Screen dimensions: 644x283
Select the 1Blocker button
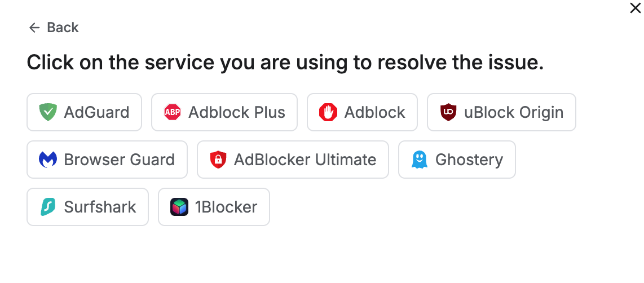[x=214, y=207]
